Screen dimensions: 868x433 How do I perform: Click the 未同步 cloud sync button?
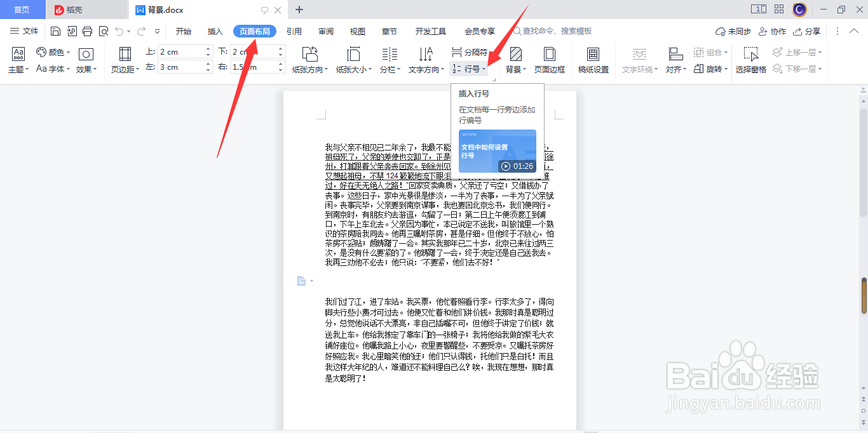pyautogui.click(x=733, y=31)
